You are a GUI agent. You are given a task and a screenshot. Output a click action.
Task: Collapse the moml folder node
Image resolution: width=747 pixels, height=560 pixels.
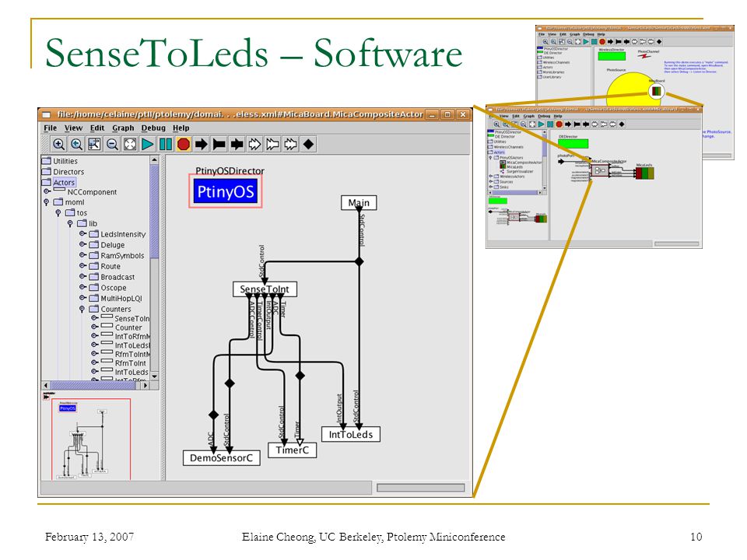coord(46,202)
